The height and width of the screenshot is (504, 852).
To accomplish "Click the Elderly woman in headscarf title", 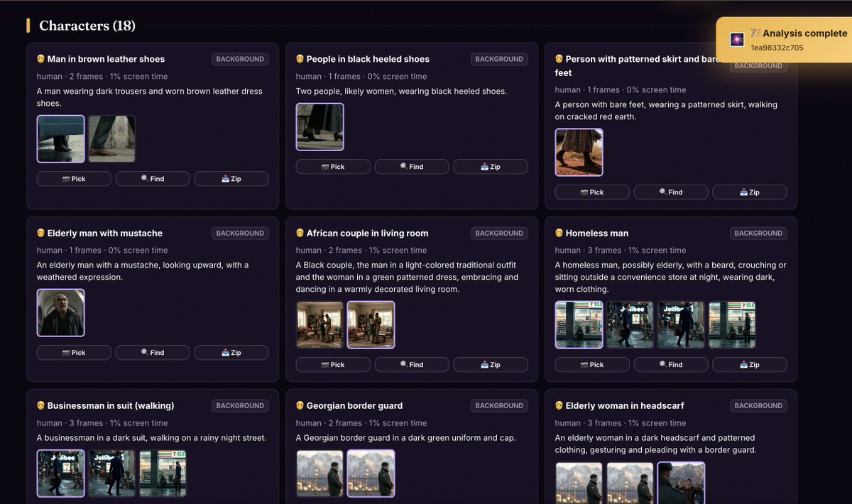I will 625,405.
